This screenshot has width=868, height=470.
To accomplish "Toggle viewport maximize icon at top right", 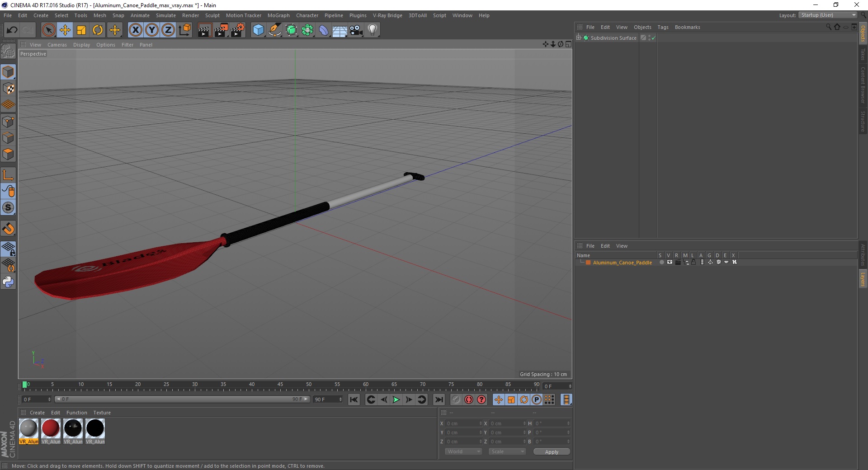I will tap(568, 44).
